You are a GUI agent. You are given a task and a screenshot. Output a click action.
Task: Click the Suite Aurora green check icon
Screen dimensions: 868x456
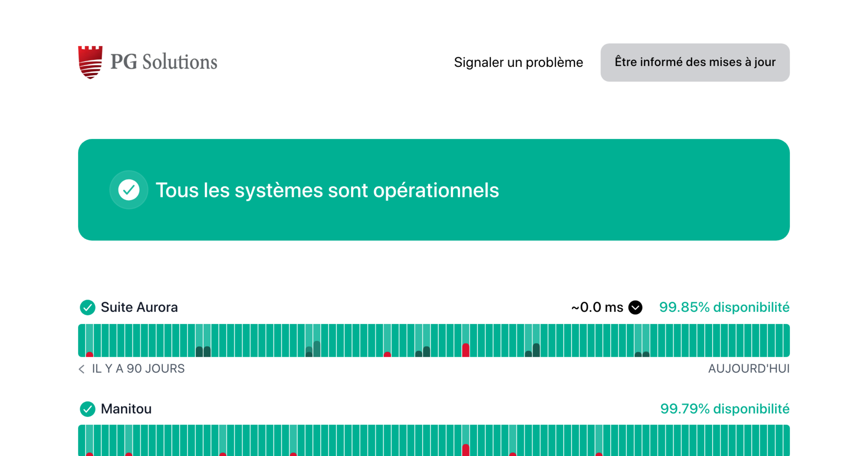[88, 308]
